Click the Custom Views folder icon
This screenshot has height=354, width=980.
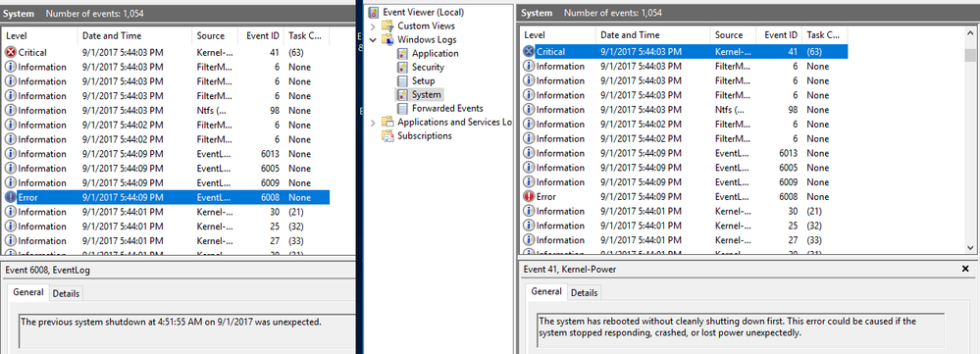[x=388, y=25]
